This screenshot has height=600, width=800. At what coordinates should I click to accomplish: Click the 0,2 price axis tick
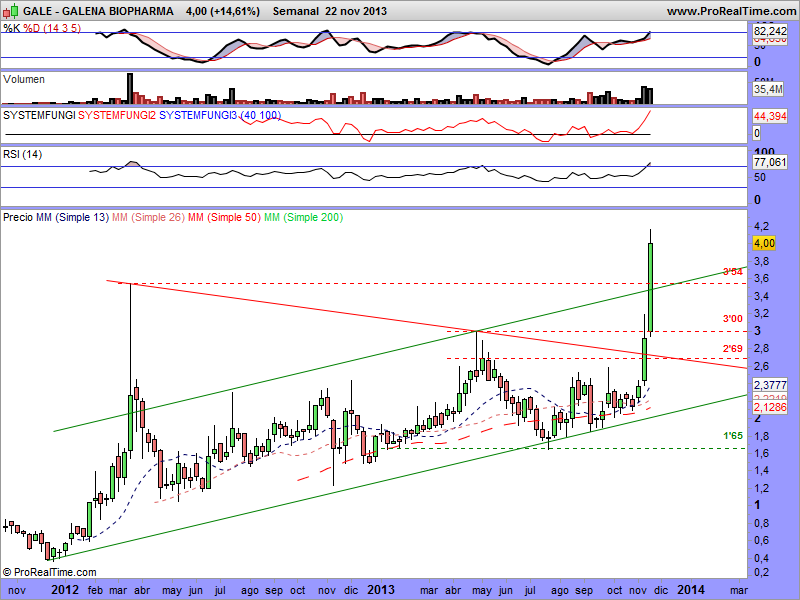point(761,572)
